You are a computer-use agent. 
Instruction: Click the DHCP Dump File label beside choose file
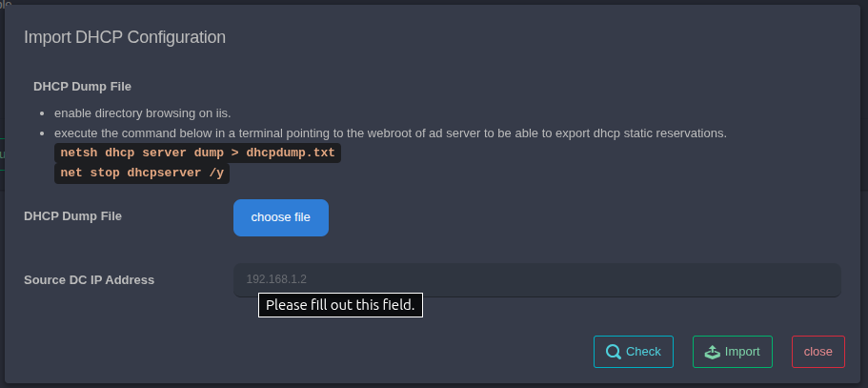click(72, 215)
